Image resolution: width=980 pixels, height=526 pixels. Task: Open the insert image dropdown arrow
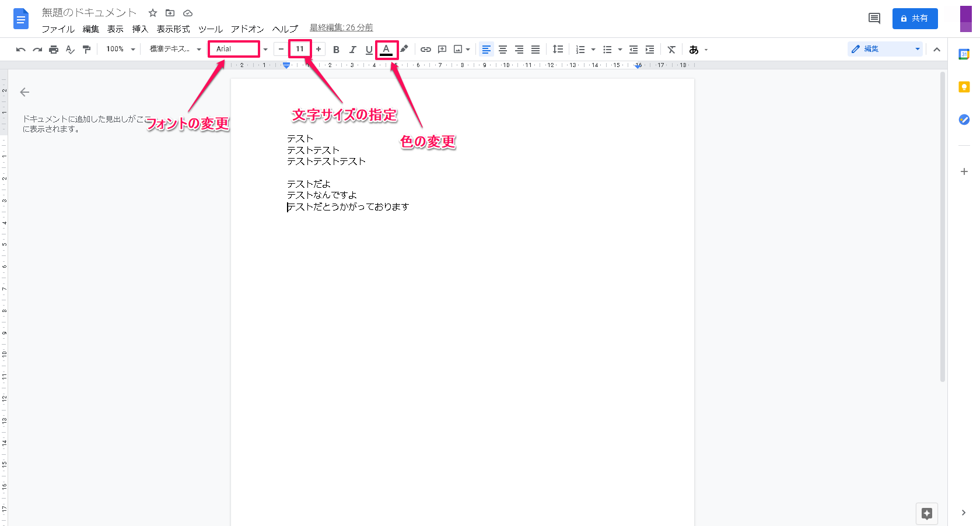(x=468, y=50)
